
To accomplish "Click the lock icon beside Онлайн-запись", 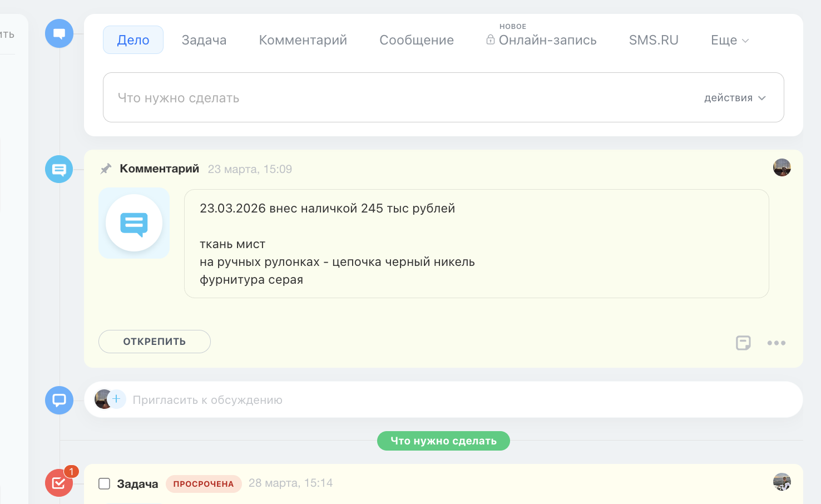I will click(x=491, y=39).
